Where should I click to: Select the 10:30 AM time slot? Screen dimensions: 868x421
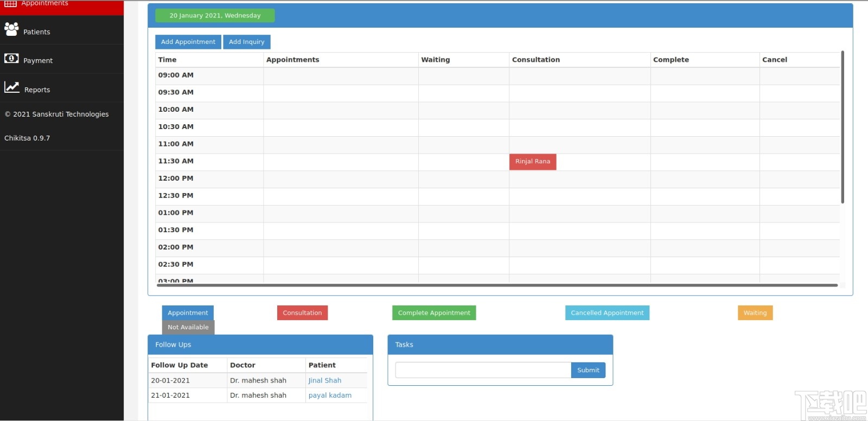point(176,127)
